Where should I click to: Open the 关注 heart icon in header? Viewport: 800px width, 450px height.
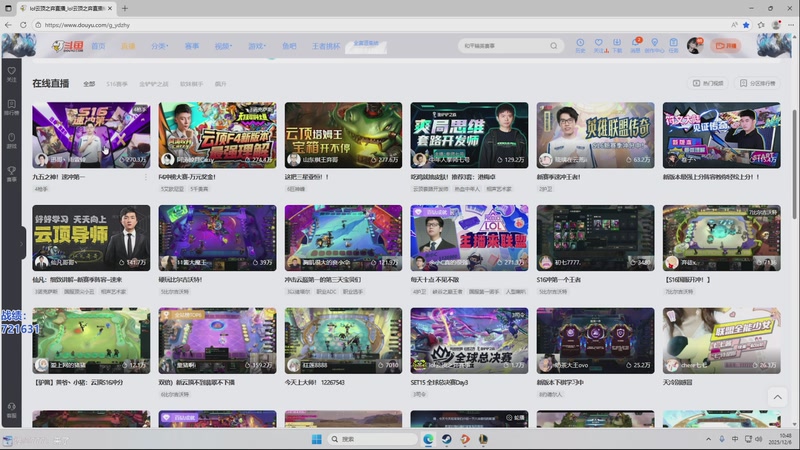[598, 45]
